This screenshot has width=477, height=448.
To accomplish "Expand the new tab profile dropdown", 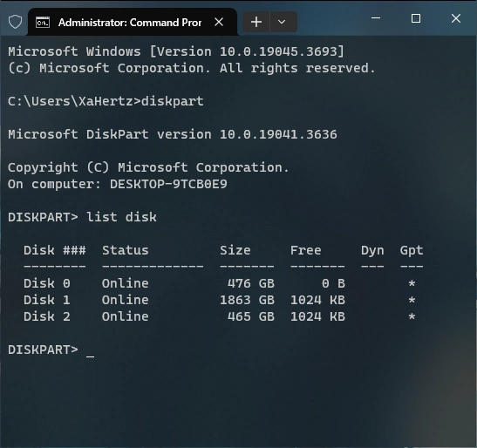I will click(x=282, y=22).
